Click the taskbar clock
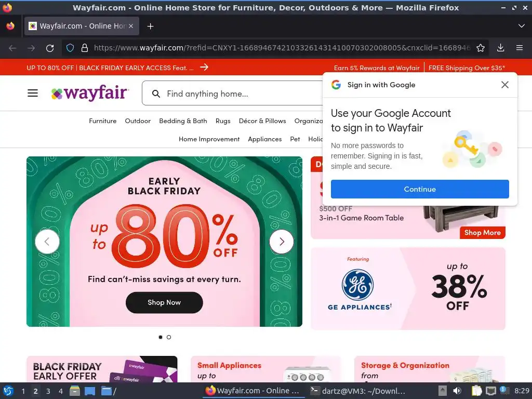This screenshot has width=532, height=399. pyautogui.click(x=522, y=391)
